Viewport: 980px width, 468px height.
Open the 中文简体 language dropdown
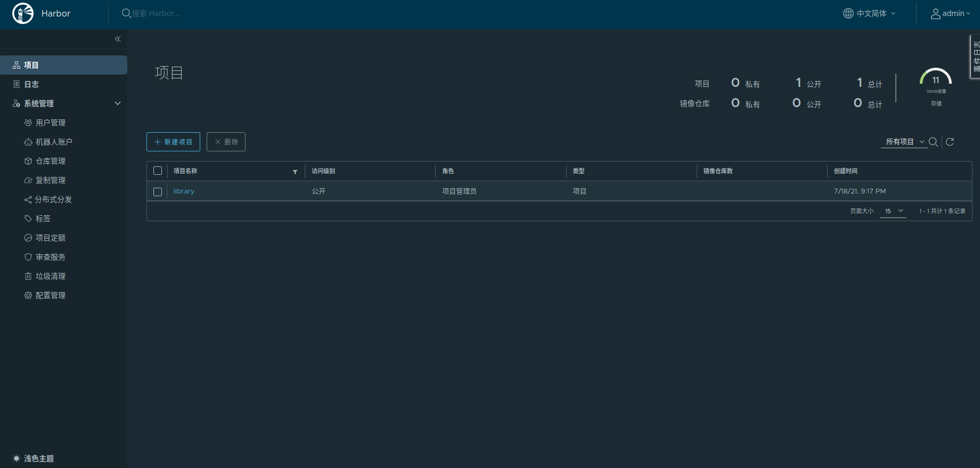coord(870,13)
